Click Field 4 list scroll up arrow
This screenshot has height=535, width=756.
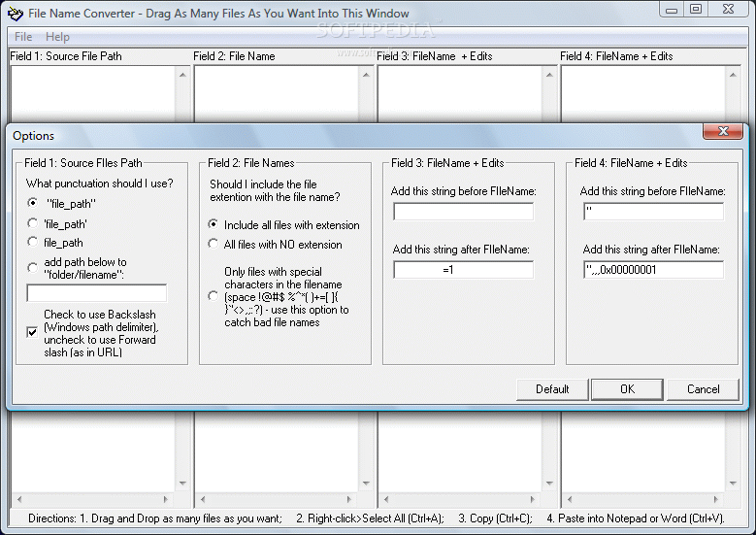tap(733, 75)
